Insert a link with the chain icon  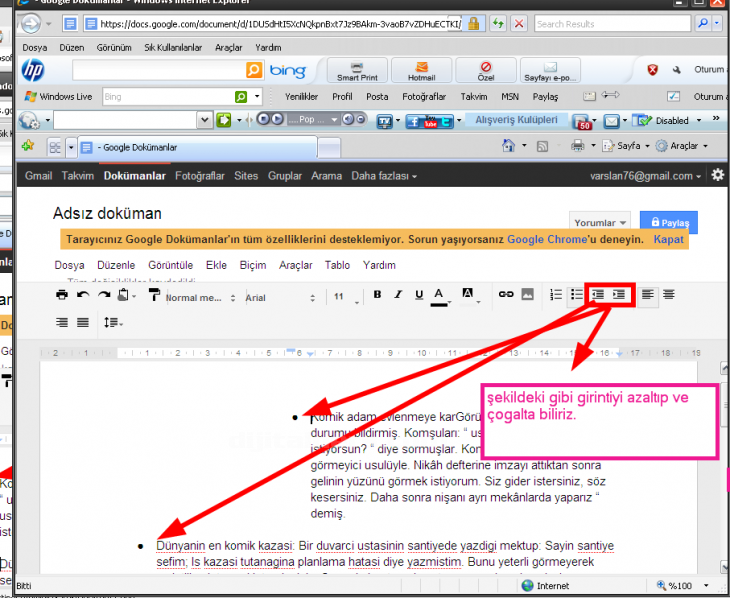point(506,295)
